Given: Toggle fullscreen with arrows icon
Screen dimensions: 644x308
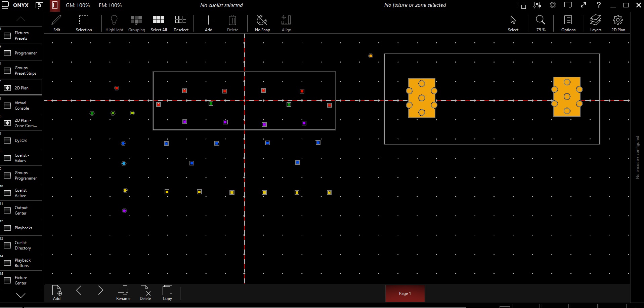Looking at the screenshot, I should tap(583, 5).
